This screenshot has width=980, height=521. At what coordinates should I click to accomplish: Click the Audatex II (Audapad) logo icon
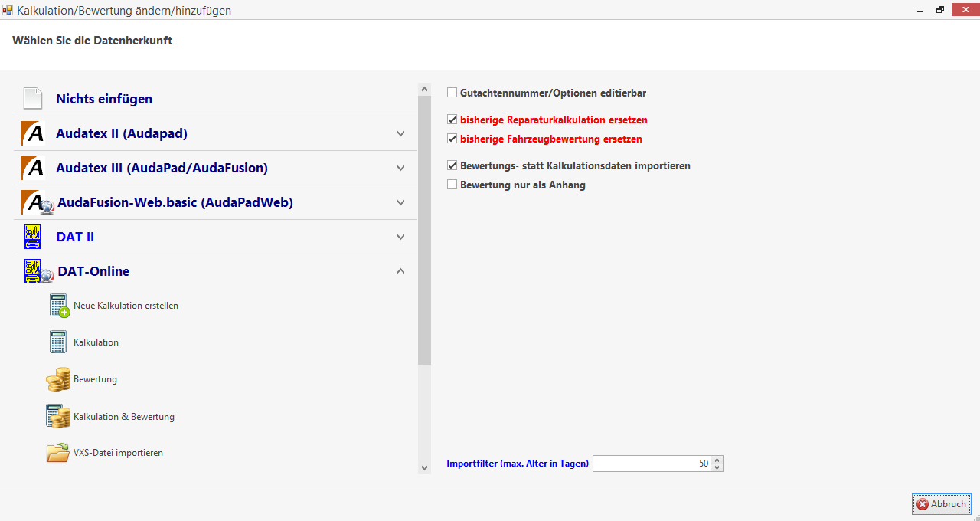[32, 133]
